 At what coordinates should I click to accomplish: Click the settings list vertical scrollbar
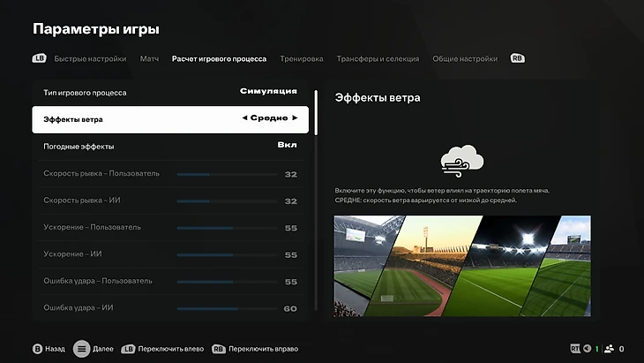pyautogui.click(x=316, y=200)
